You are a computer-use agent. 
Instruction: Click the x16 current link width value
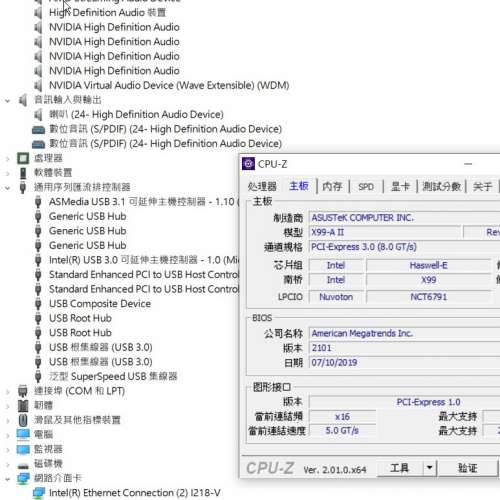342,417
